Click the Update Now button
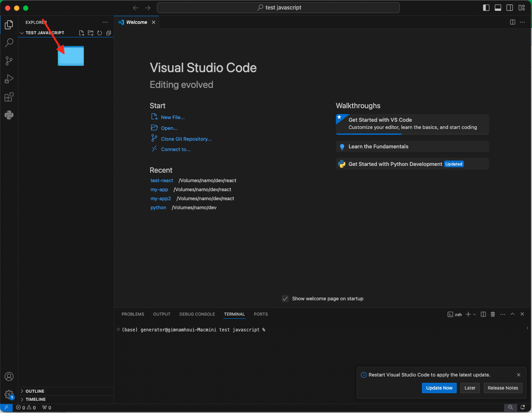 439,388
